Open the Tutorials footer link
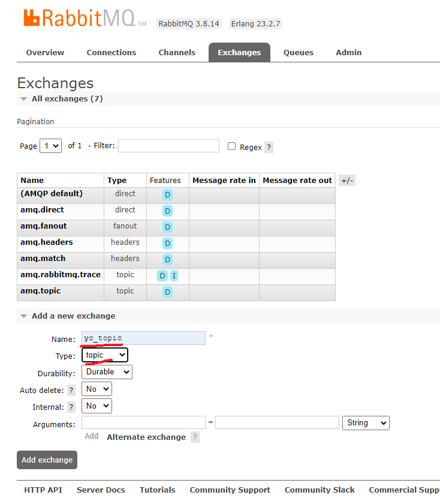 tap(158, 490)
